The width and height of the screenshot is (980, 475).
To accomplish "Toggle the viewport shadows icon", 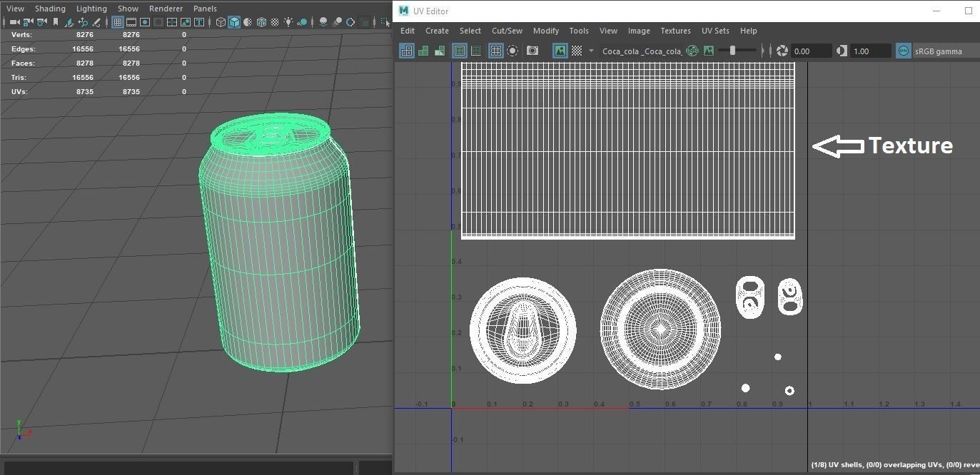I will [x=302, y=22].
